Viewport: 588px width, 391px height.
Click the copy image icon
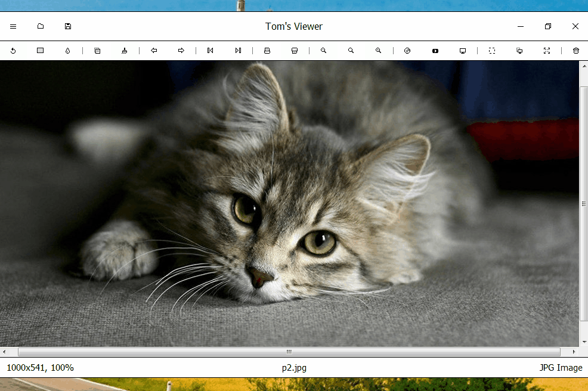[x=97, y=51]
